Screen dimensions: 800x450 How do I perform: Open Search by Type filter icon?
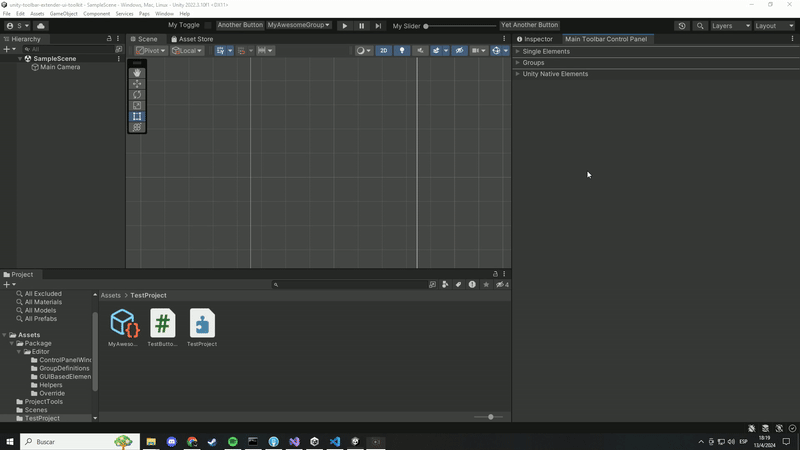pos(445,284)
